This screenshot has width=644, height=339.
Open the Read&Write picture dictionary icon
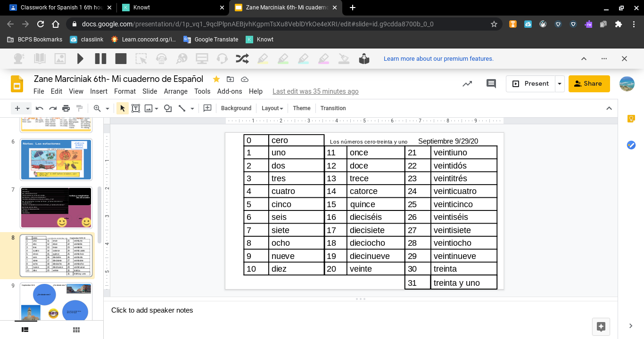[60, 59]
